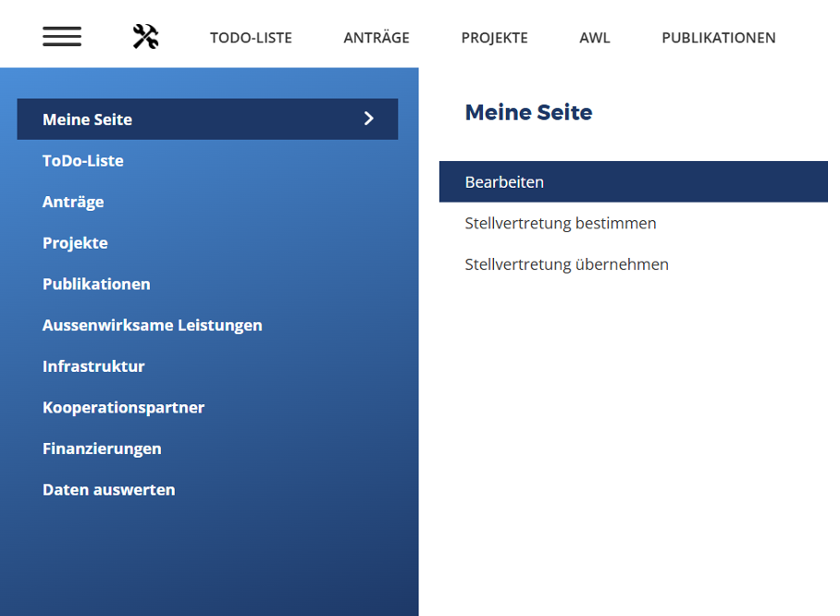The width and height of the screenshot is (840, 616).
Task: Click the wrench and hammer tools icon
Action: tap(145, 37)
